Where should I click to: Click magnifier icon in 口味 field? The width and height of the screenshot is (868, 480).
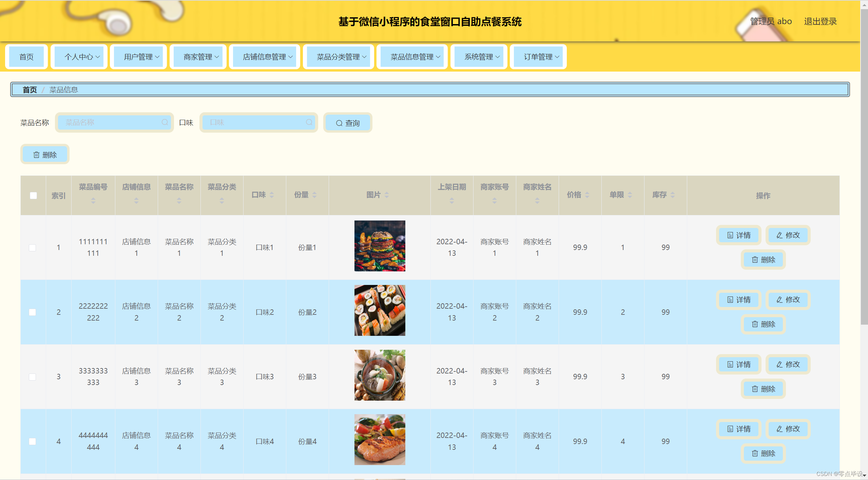pyautogui.click(x=309, y=122)
